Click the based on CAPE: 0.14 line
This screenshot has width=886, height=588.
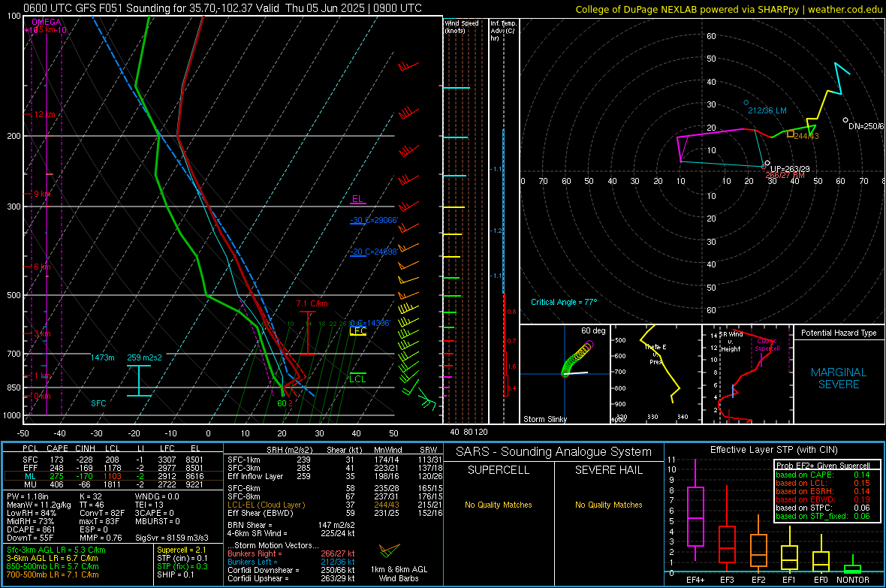(x=823, y=475)
